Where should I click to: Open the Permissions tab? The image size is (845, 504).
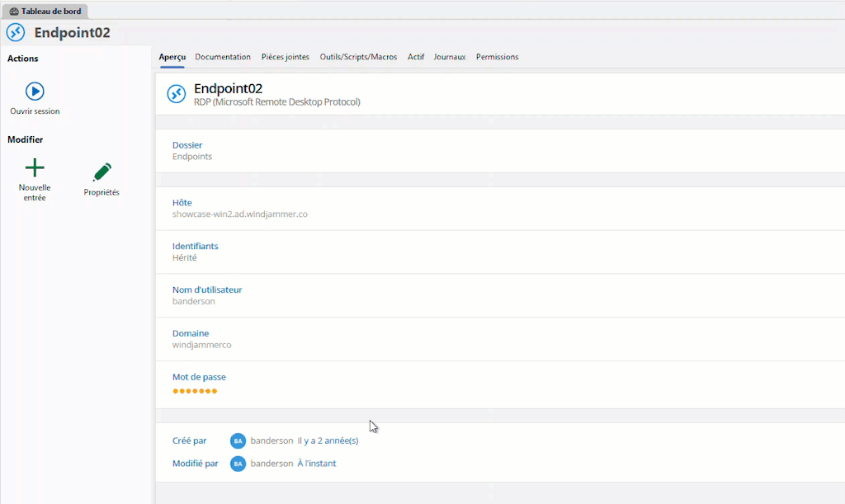497,57
